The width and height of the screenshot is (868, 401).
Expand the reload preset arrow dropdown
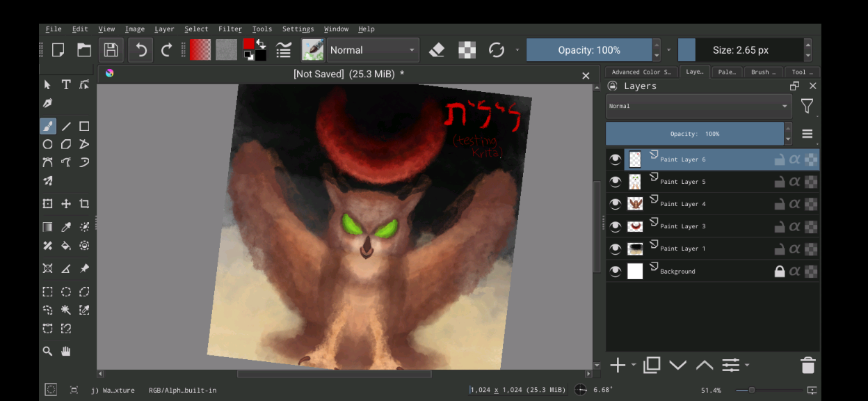click(517, 50)
